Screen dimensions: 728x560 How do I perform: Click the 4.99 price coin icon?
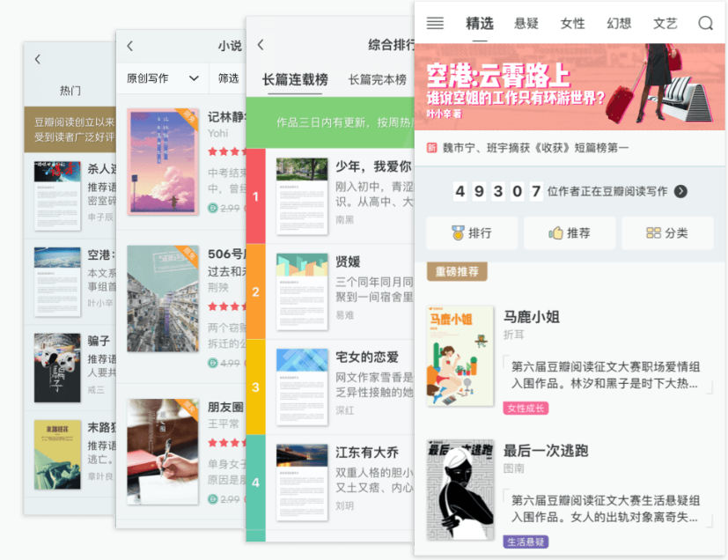click(213, 363)
